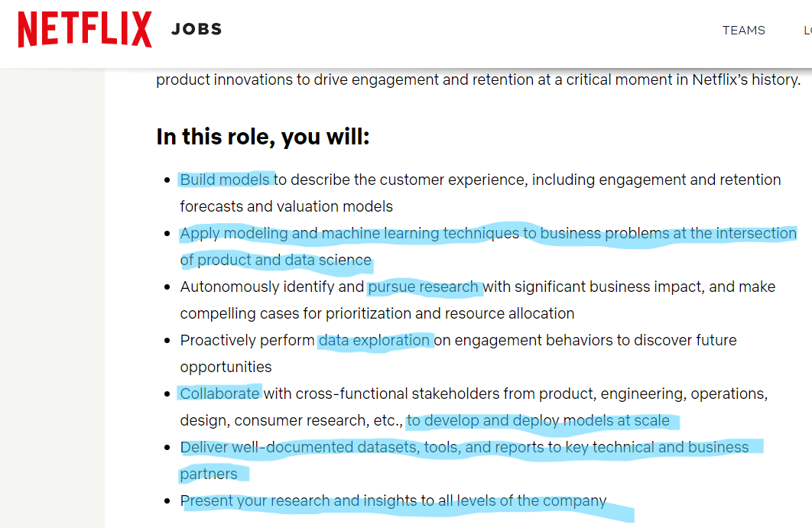Image resolution: width=812 pixels, height=528 pixels.
Task: Click the highlighted "of product and data science" text
Action: [275, 260]
